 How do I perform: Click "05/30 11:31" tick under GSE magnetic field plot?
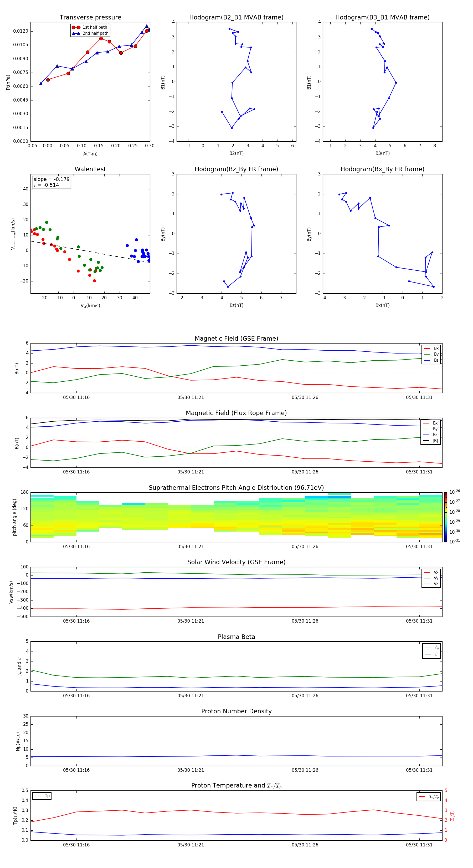tap(419, 398)
